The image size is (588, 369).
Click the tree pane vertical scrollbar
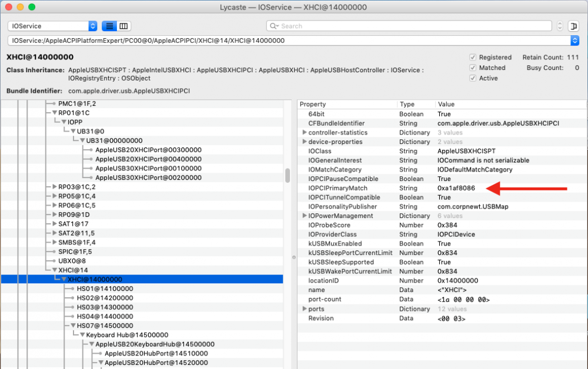pos(288,175)
